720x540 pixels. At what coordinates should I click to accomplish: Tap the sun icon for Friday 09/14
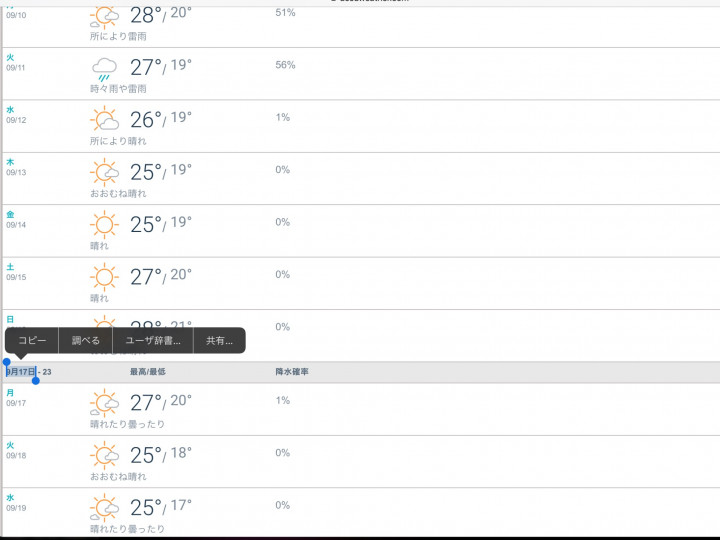pos(104,224)
